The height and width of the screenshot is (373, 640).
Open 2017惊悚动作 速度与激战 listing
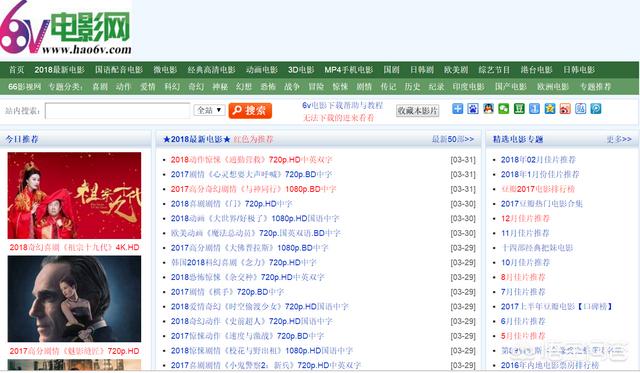click(247, 336)
